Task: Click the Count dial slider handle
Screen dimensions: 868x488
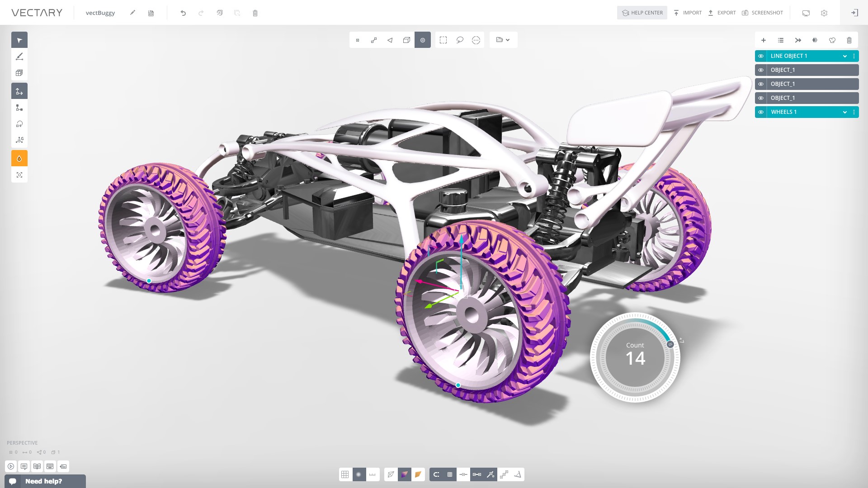Action: click(670, 344)
